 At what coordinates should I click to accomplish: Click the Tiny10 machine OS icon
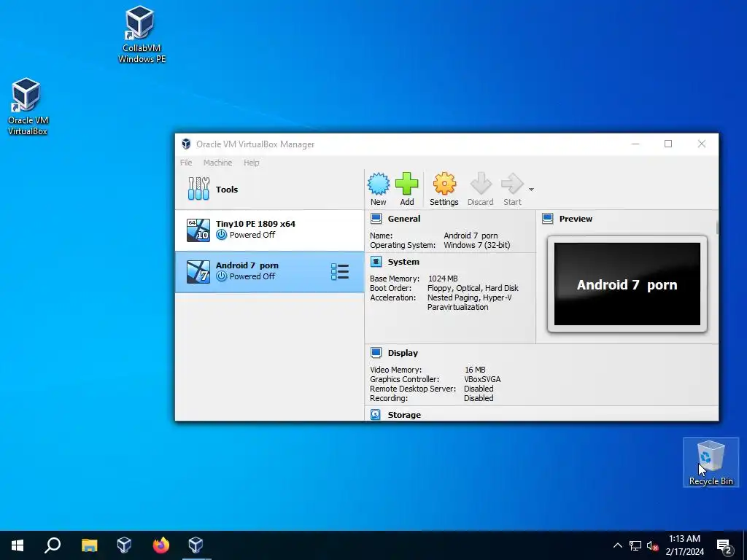click(198, 230)
